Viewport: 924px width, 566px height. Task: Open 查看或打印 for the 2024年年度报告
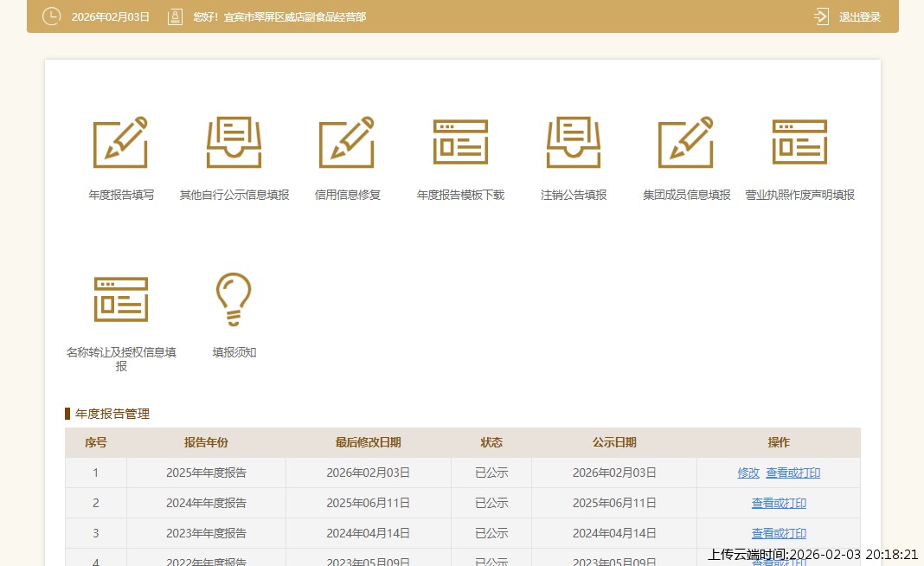point(779,503)
